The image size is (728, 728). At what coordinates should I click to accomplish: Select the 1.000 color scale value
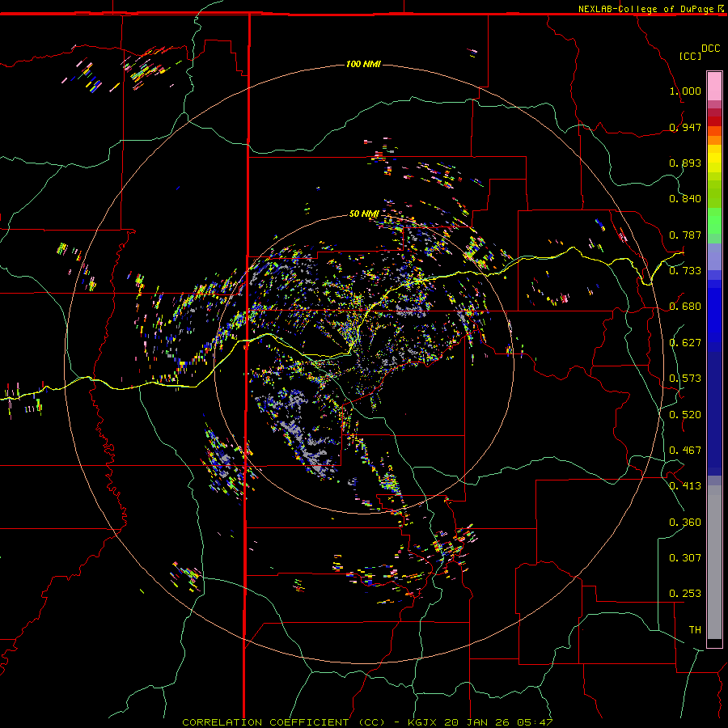coord(685,91)
